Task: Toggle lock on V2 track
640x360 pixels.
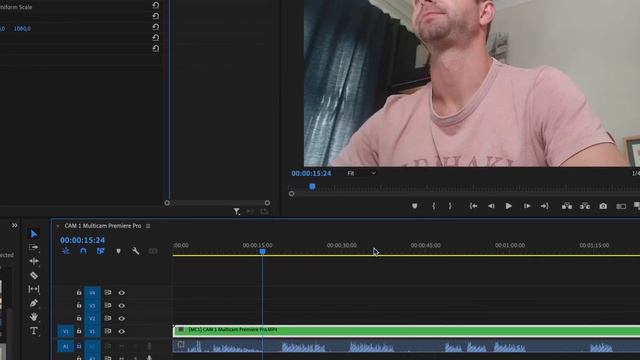Action: pyautogui.click(x=79, y=318)
